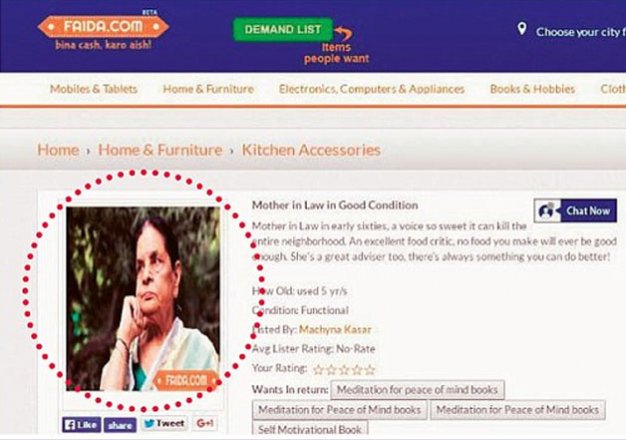
Task: Click the Facebook Like button
Action: pos(81,425)
